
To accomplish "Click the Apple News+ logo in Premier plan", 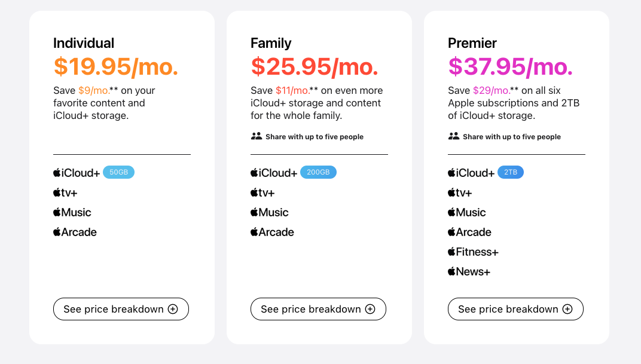I will [x=469, y=271].
